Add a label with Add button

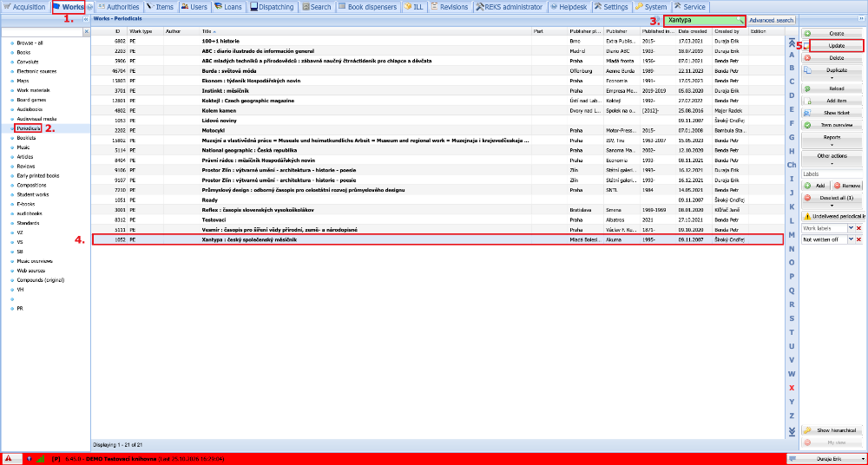pyautogui.click(x=816, y=186)
